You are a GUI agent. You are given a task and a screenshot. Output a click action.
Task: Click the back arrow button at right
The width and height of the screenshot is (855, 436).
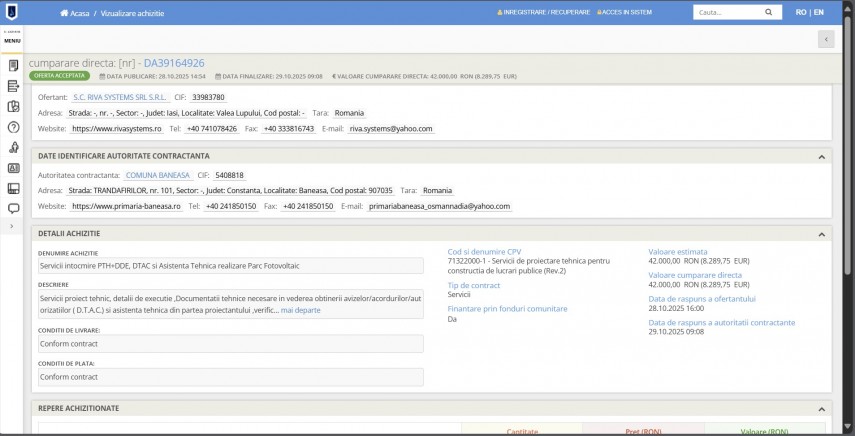[x=826, y=38]
